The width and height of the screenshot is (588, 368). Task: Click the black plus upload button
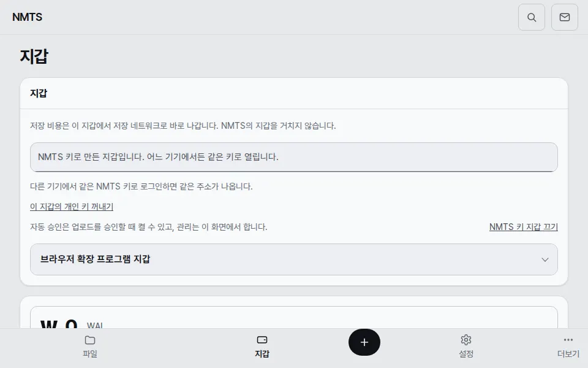(364, 342)
